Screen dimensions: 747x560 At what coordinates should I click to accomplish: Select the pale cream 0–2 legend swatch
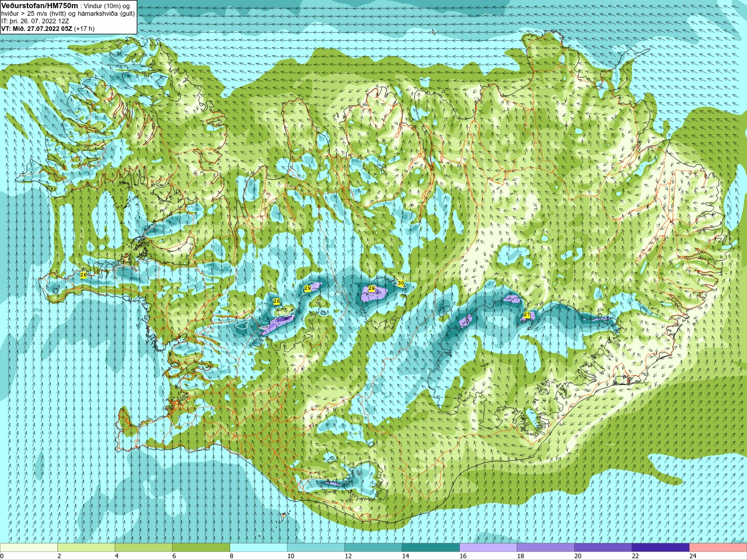29,548
